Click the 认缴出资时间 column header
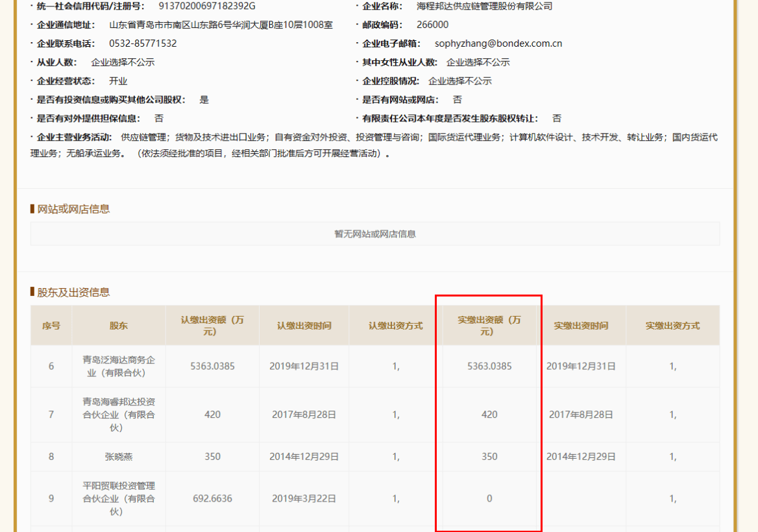The image size is (758, 532). (x=304, y=326)
